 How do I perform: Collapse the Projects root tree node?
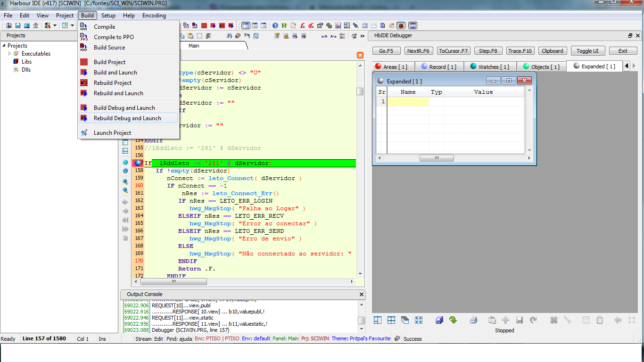(x=4, y=46)
